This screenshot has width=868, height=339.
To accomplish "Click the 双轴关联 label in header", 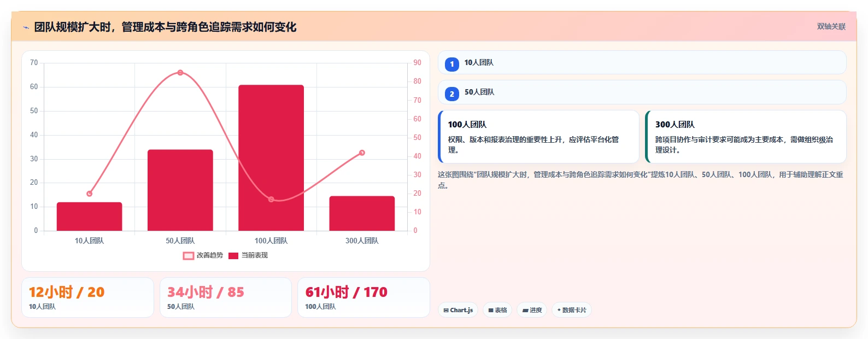I will (x=831, y=26).
